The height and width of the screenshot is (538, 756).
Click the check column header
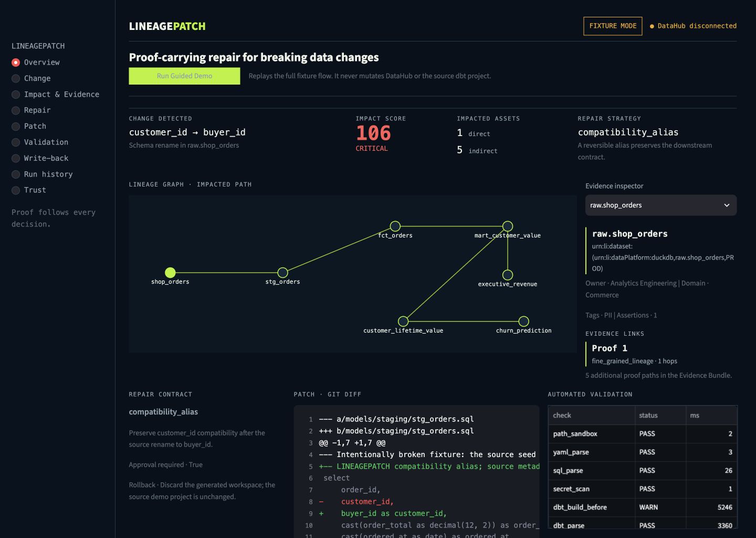pyautogui.click(x=591, y=415)
